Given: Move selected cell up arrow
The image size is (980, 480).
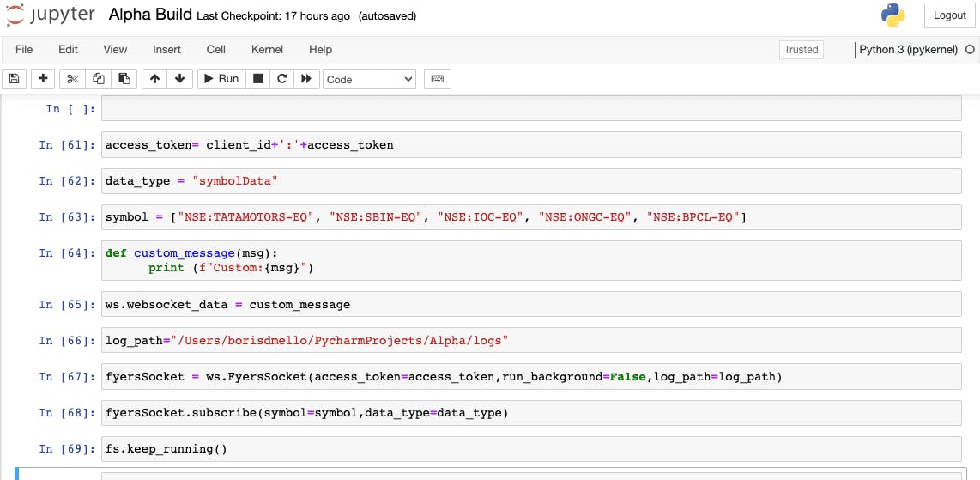Looking at the screenshot, I should 154,79.
